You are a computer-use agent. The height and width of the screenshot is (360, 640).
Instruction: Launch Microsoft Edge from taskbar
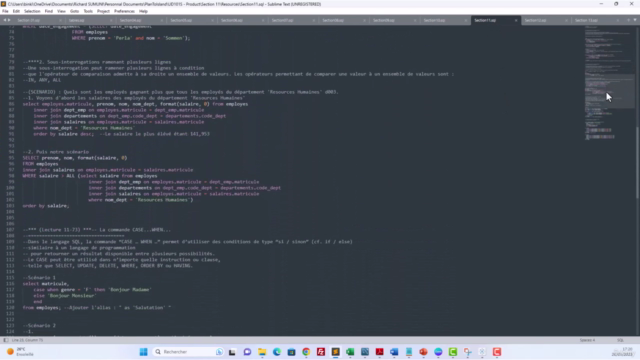pyautogui.click(x=277, y=352)
